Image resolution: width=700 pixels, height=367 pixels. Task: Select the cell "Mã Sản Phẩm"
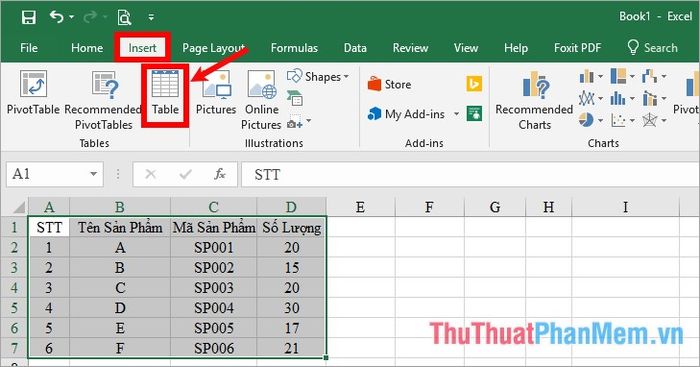(214, 228)
